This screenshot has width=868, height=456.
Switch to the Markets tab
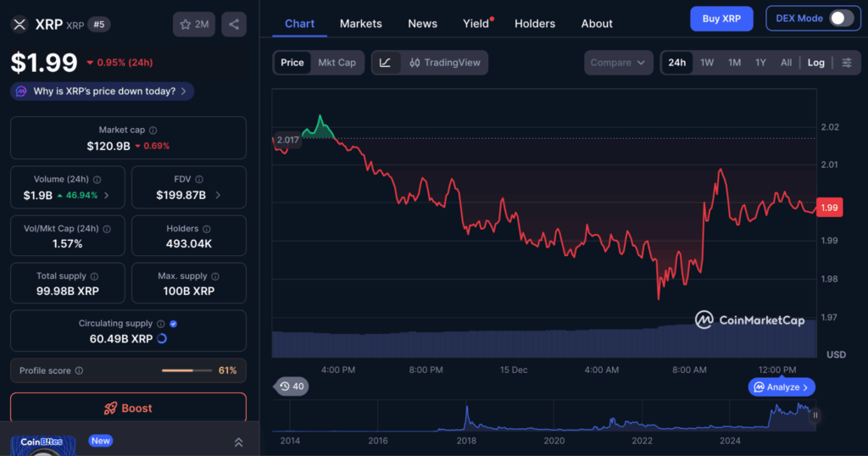(361, 24)
